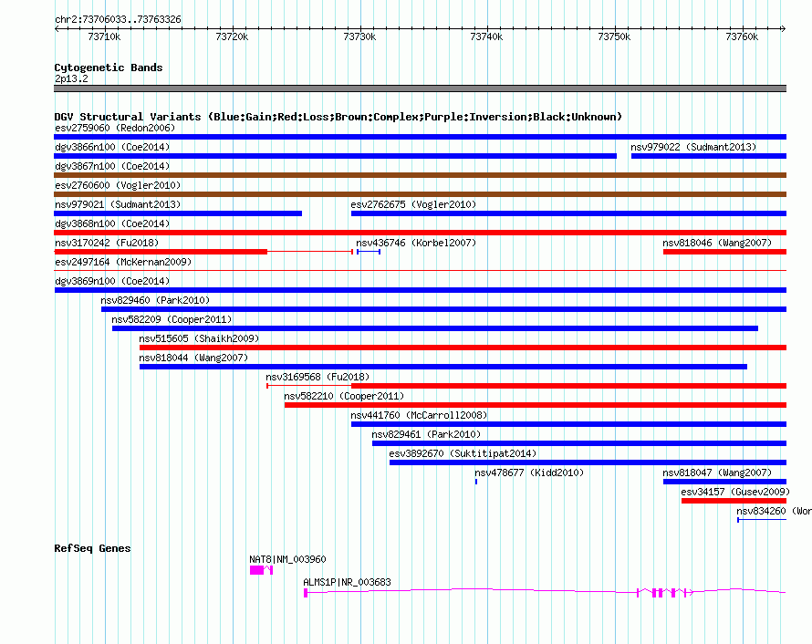Viewport: 812px width, 644px height.
Task: Click the 73740k ruler tick label
Action: [x=487, y=36]
